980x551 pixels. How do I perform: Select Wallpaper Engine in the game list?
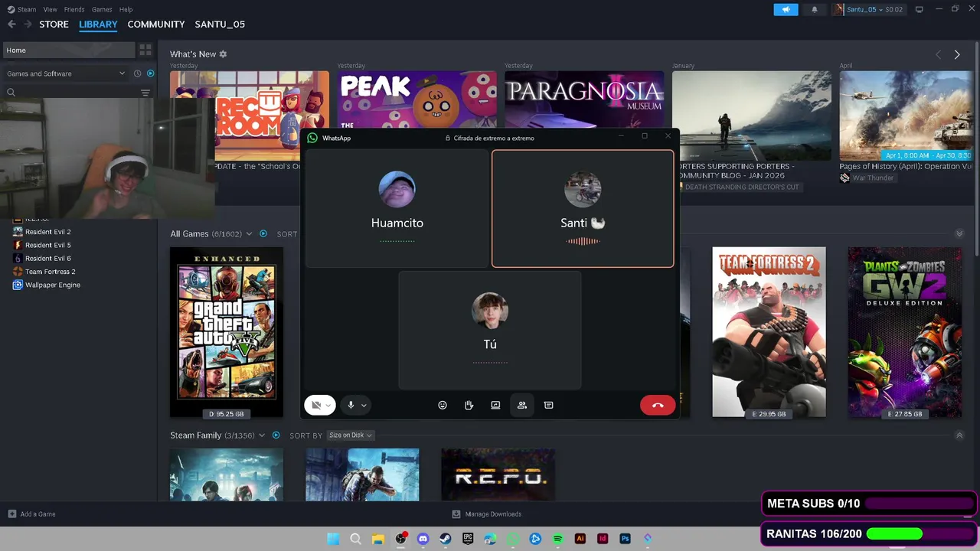pos(52,285)
